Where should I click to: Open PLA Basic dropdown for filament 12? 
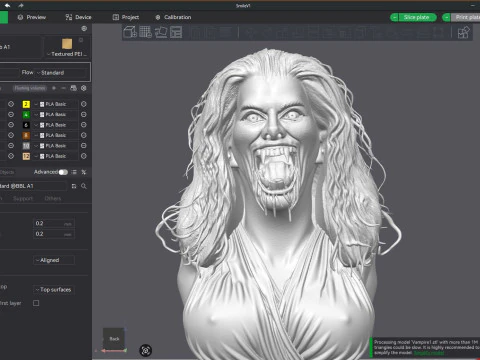coord(56,156)
